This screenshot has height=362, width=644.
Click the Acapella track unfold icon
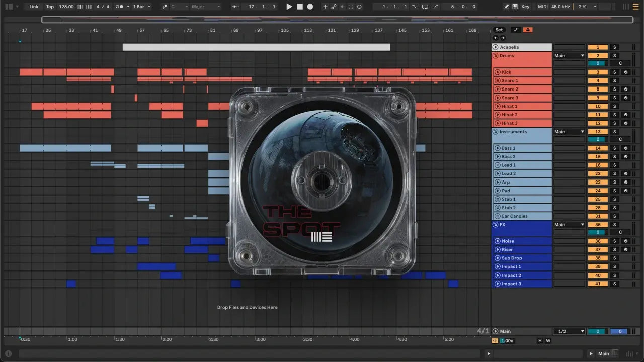(496, 47)
